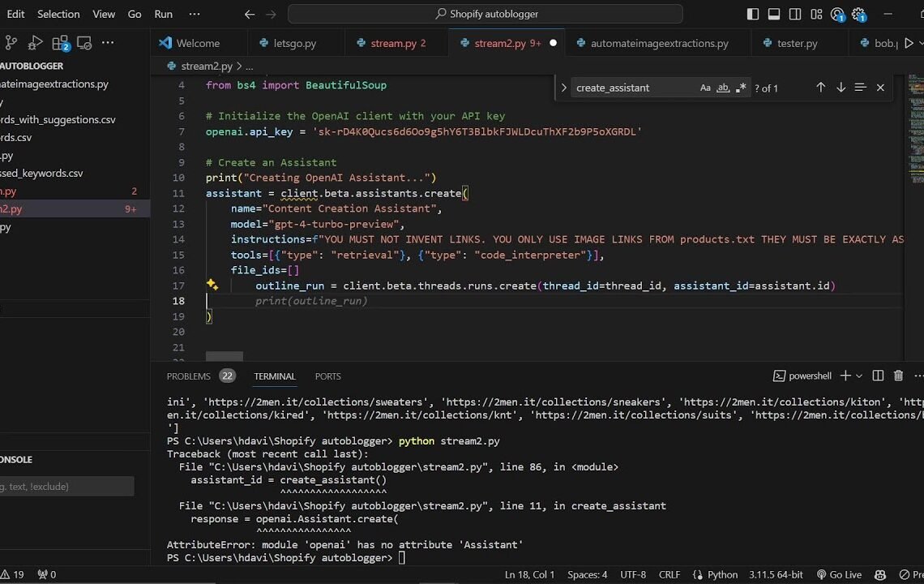Toggle Find in Selection
This screenshot has width=924, height=584.
[860, 88]
